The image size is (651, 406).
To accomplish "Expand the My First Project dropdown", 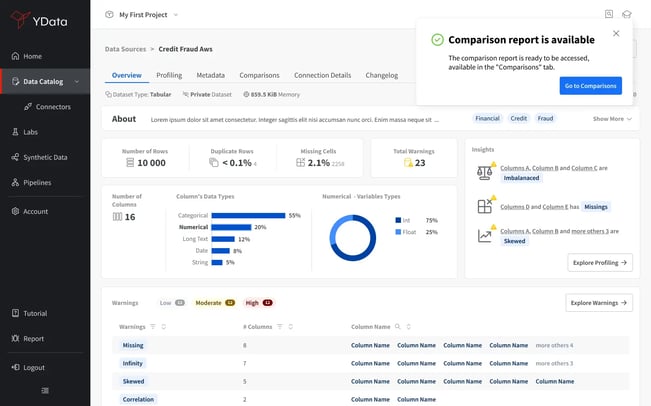I will (142, 15).
